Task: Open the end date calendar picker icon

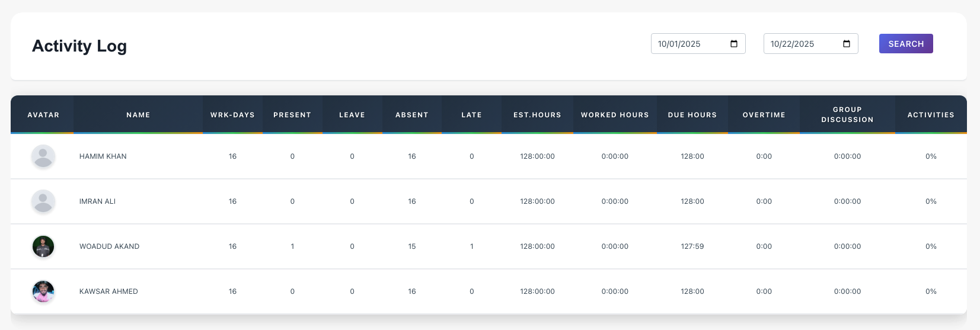Action: tap(847, 44)
